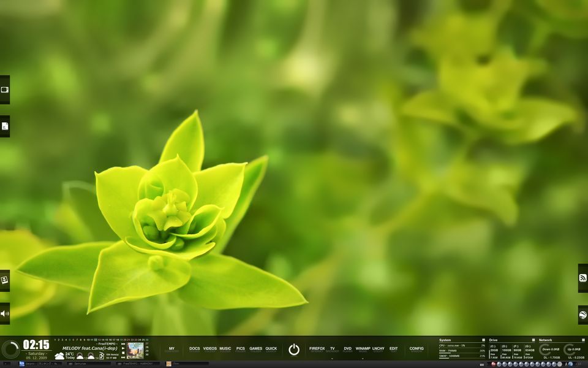The image size is (588, 368).
Task: Open the screen icon sidebar tab on left edge
Action: pos(4,90)
